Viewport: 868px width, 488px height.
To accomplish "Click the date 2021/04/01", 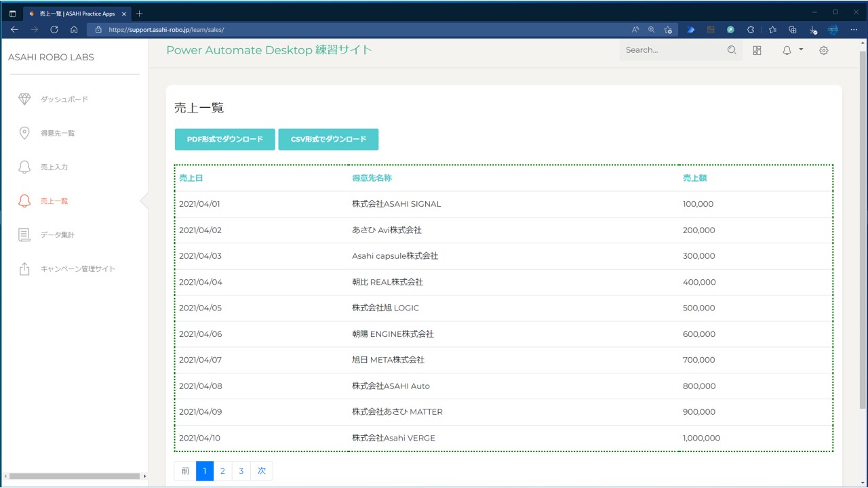I will click(199, 204).
